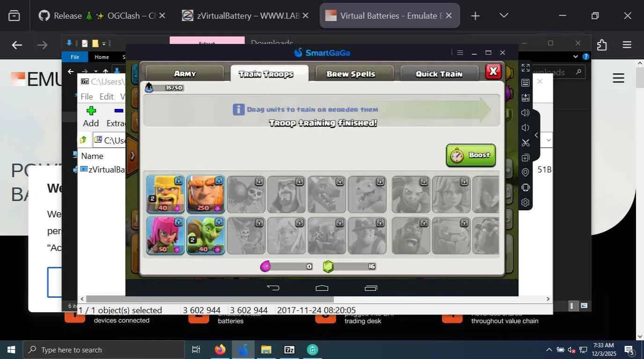Click the upper speaker icon in SmartGaGa sidebar
644x359 pixels.
click(x=526, y=113)
